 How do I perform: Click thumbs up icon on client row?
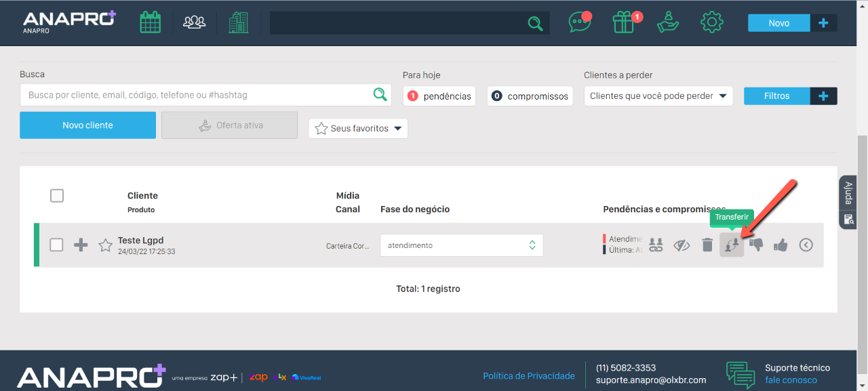point(781,245)
